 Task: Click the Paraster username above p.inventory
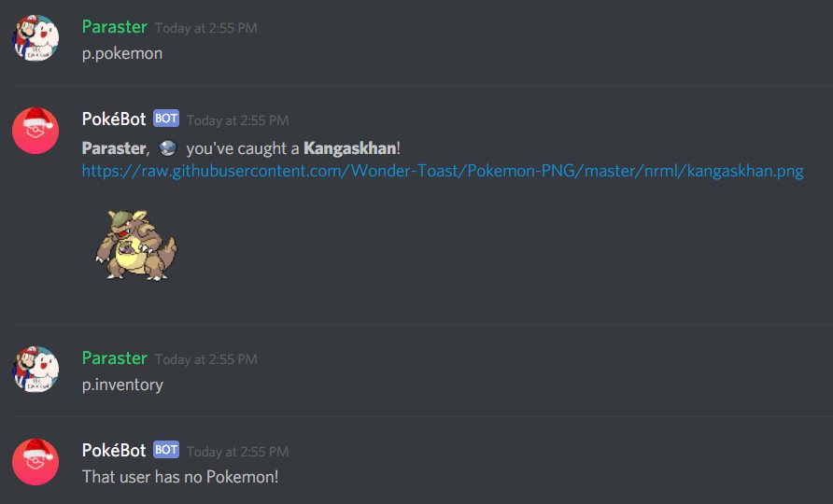click(114, 358)
